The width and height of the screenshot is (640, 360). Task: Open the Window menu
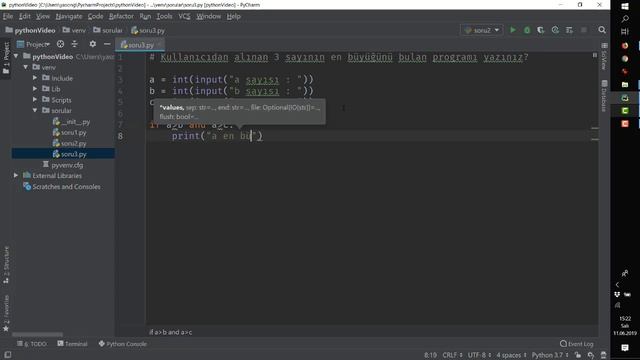click(208, 16)
